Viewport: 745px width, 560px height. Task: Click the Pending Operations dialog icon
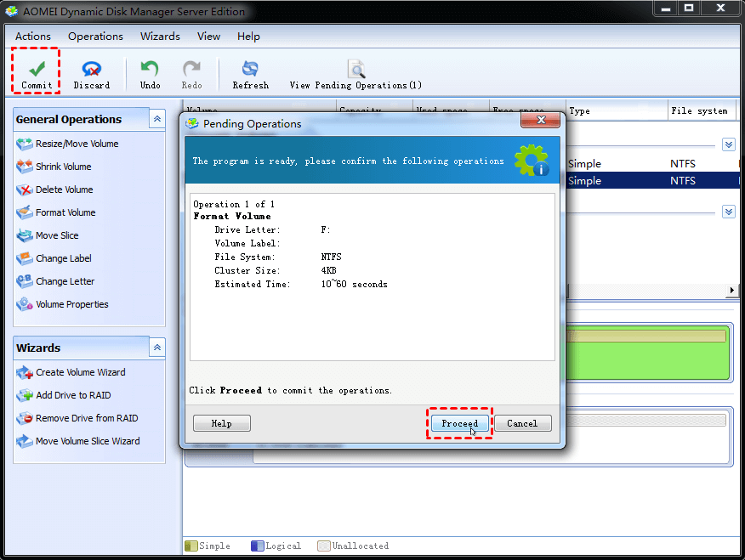click(x=192, y=124)
